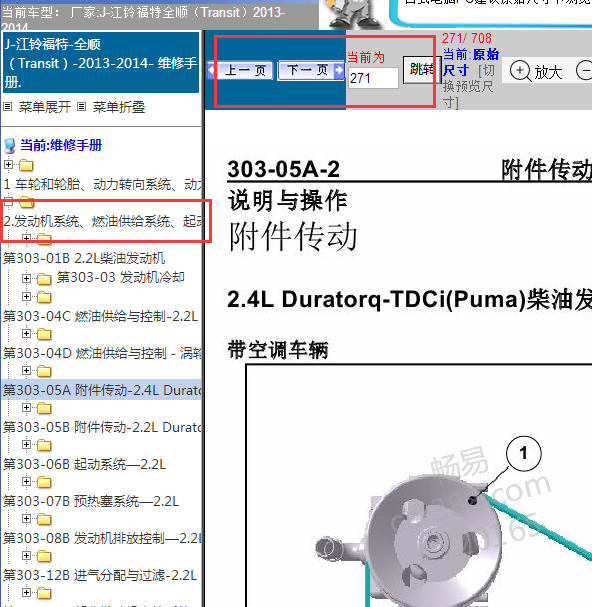
Task: Expand the 第303-12B 进气分配与过滤 node
Action: pos(26,556)
